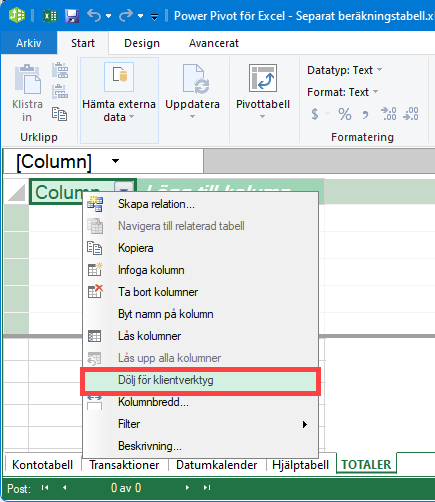Select Ta bort kolumner menu item
This screenshot has width=435, height=502.
tap(200, 292)
